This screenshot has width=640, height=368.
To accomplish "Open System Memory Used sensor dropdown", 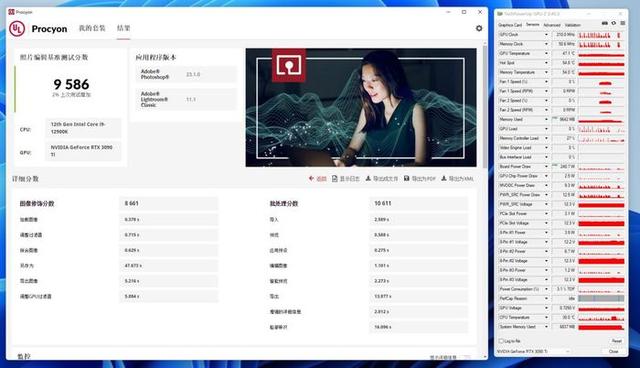I will [x=546, y=326].
